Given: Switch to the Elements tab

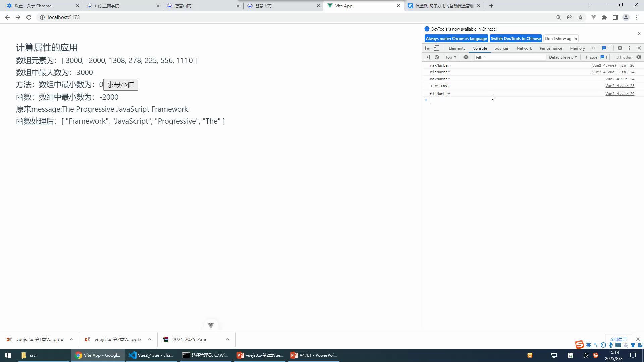Looking at the screenshot, I should click(x=457, y=48).
